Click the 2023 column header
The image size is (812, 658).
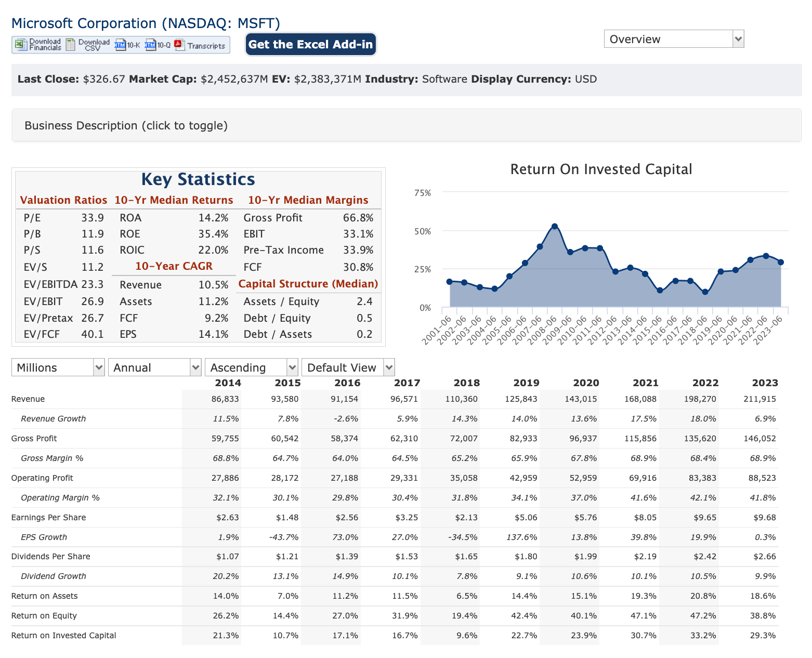click(765, 383)
